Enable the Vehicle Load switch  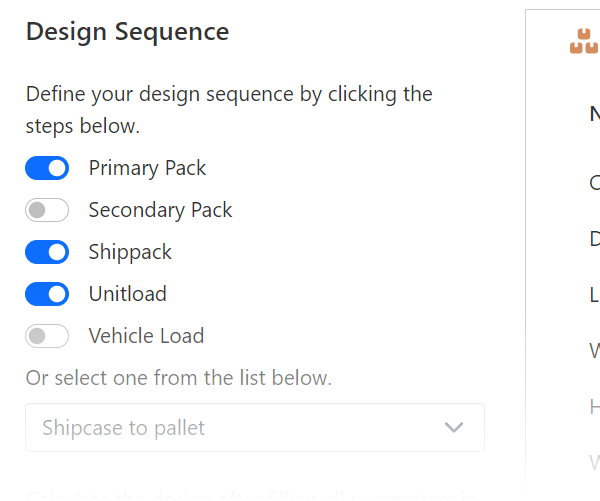[47, 336]
